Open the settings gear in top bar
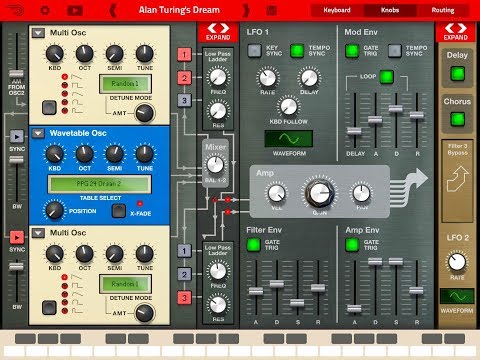480x360 pixels. tap(45, 10)
